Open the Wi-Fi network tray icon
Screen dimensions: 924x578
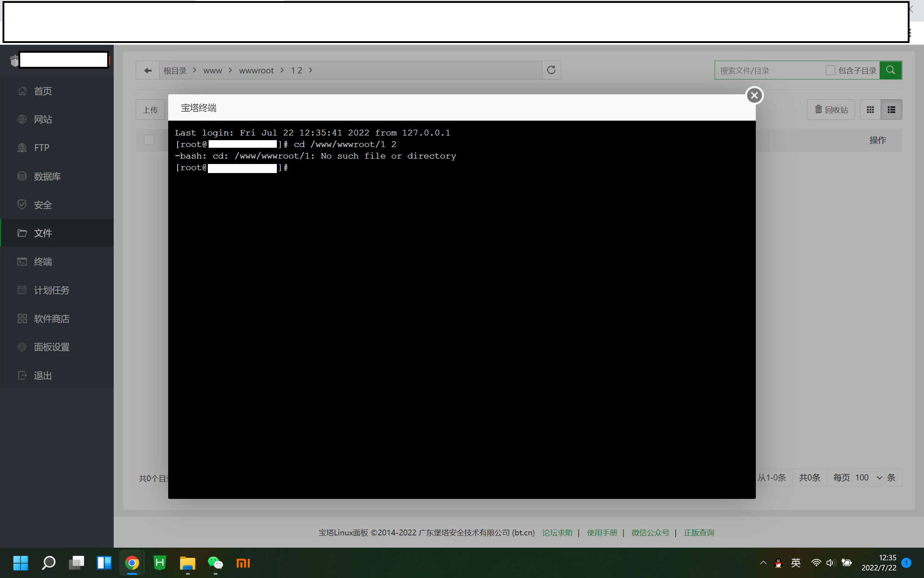pyautogui.click(x=816, y=563)
